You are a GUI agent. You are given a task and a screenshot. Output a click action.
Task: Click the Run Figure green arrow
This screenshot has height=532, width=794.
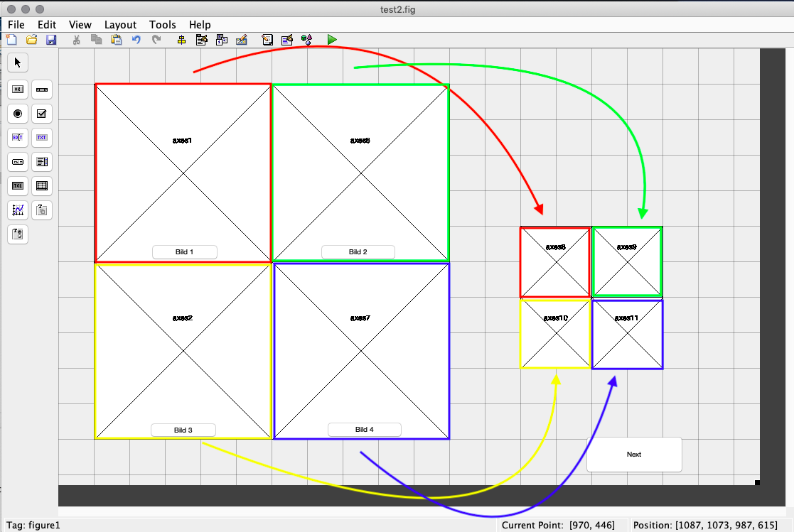coord(332,40)
